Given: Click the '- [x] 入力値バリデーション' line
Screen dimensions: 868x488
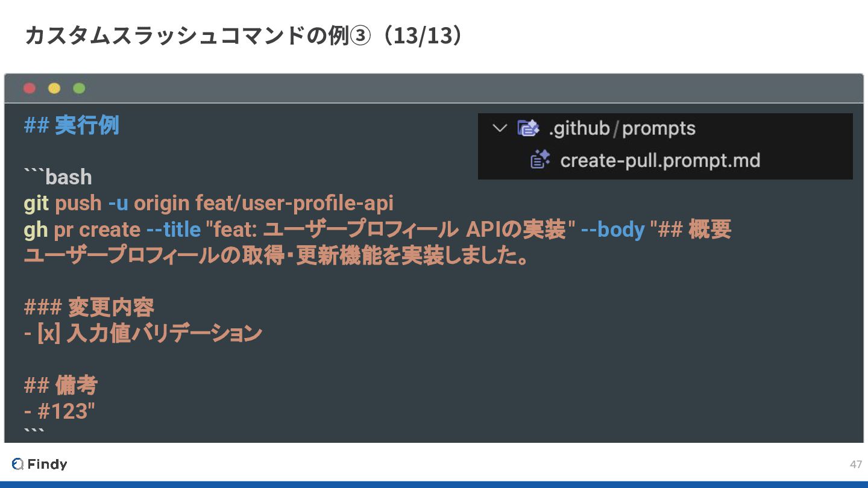Looking at the screenshot, I should [143, 333].
